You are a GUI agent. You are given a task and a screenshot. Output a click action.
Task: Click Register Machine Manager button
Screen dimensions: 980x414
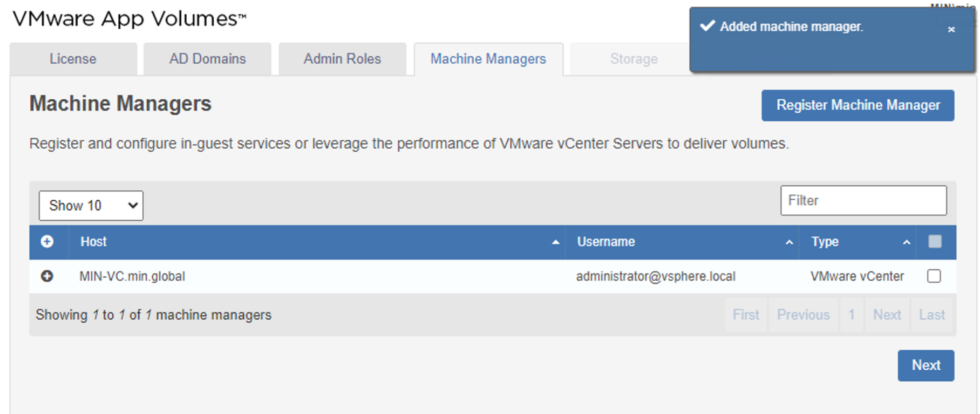[x=858, y=105]
